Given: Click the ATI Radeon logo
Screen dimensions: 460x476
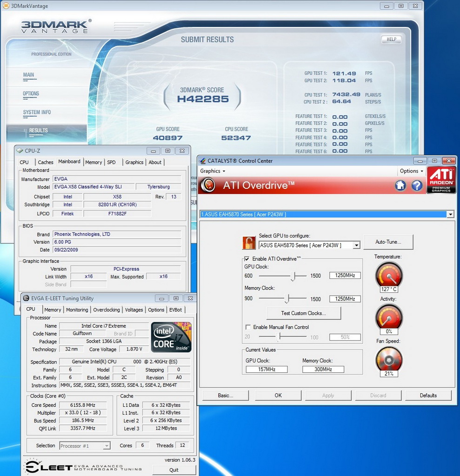Looking at the screenshot, I should [x=441, y=180].
